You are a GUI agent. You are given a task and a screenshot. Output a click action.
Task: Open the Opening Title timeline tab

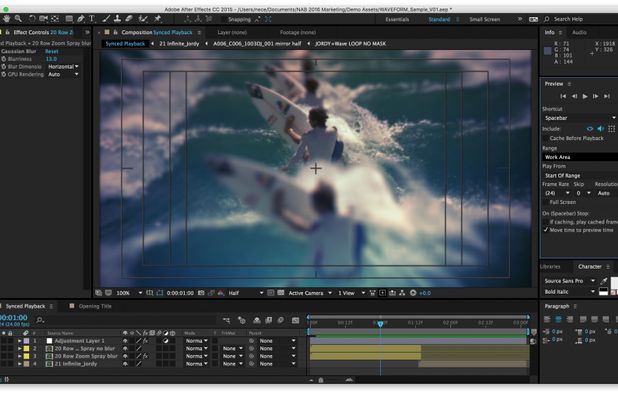(x=95, y=306)
